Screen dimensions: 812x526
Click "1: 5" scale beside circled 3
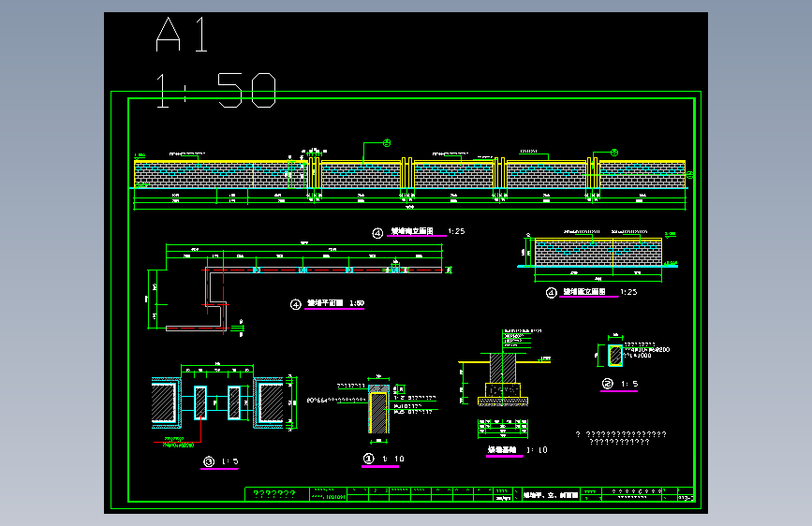point(230,461)
